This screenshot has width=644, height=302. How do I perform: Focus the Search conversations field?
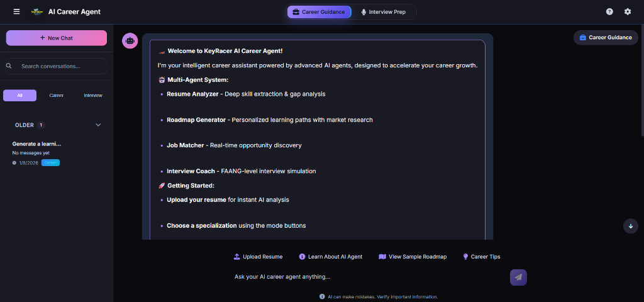tap(56, 65)
